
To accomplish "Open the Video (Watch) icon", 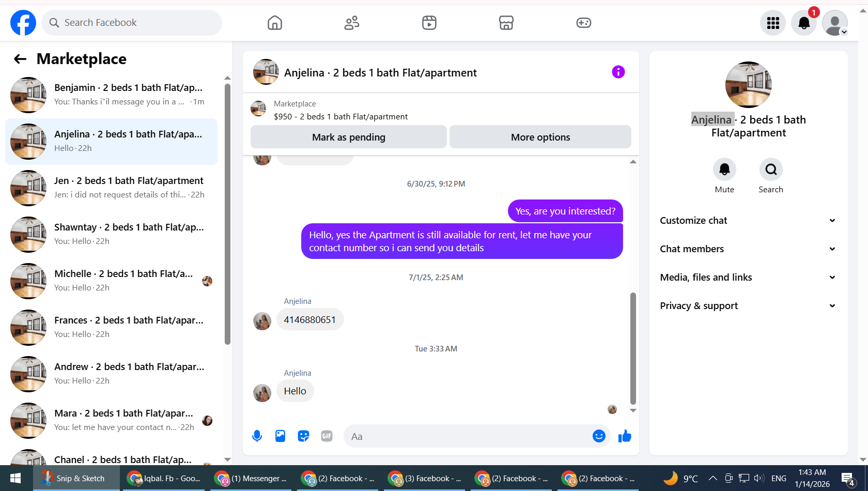I will [x=429, y=23].
